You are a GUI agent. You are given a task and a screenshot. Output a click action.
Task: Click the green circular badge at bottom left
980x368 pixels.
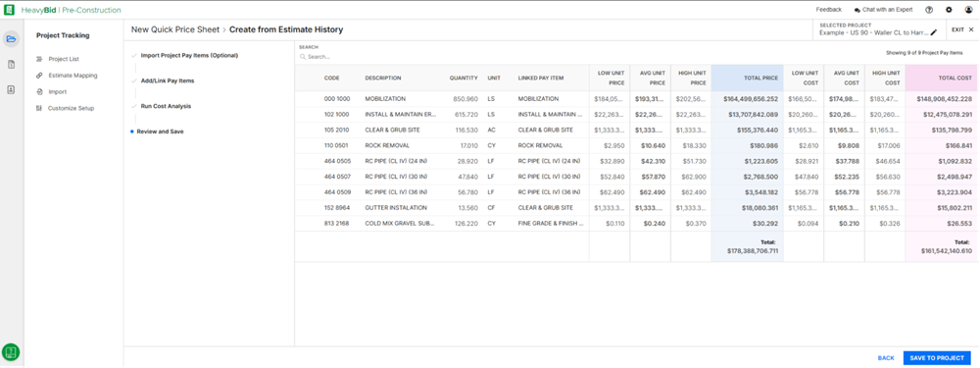[x=11, y=351]
